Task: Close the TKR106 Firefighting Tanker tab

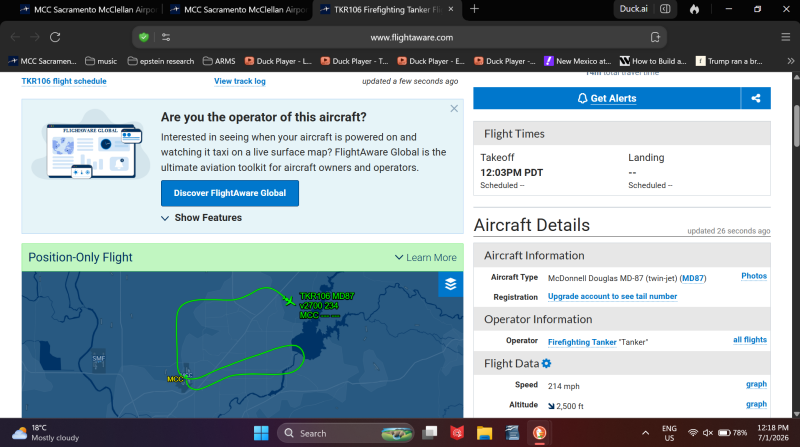Action: tap(451, 9)
